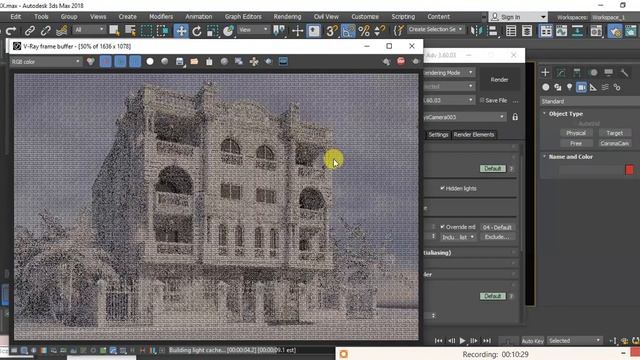640x360 pixels.
Task: Open the Curve Editor toolbar icon
Action: tap(562, 31)
